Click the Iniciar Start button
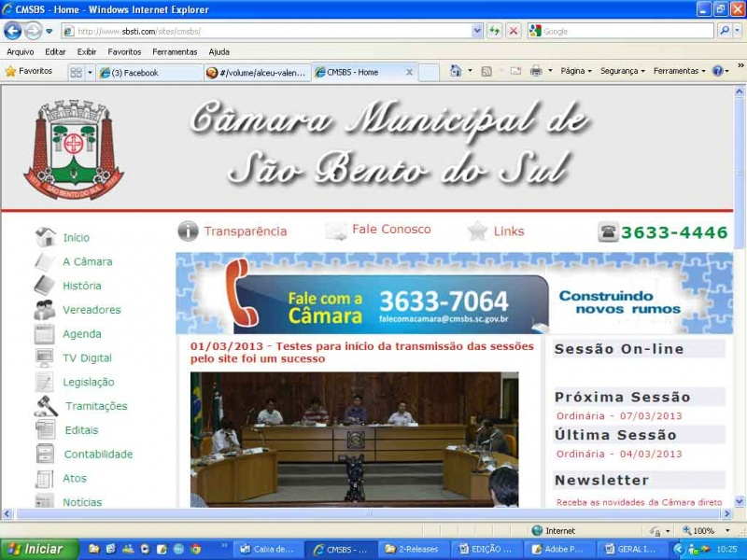This screenshot has width=747, height=560. pyautogui.click(x=36, y=549)
